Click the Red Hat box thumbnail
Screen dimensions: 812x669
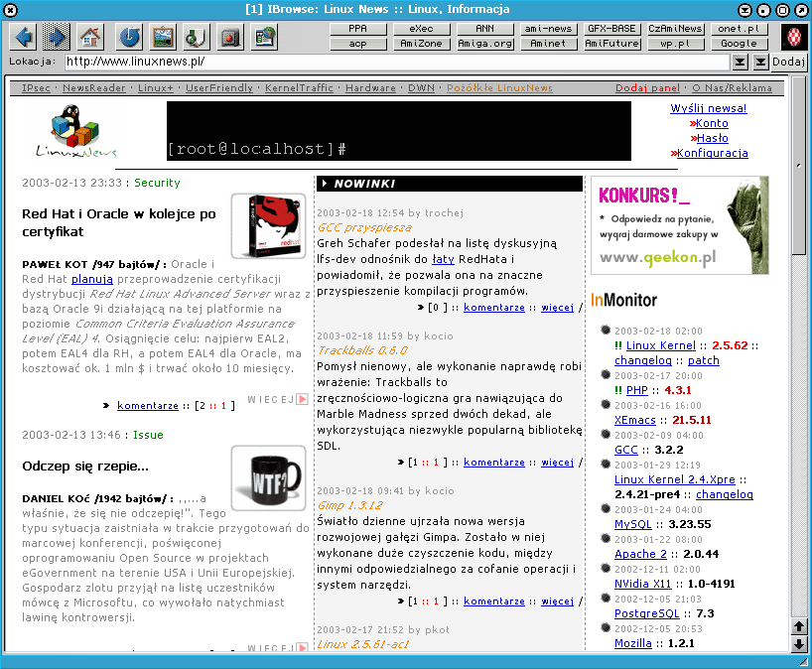(268, 225)
